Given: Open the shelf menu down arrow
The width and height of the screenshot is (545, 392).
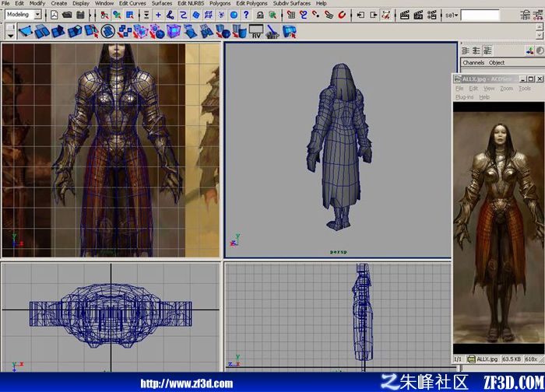Looking at the screenshot, I should coord(11,36).
